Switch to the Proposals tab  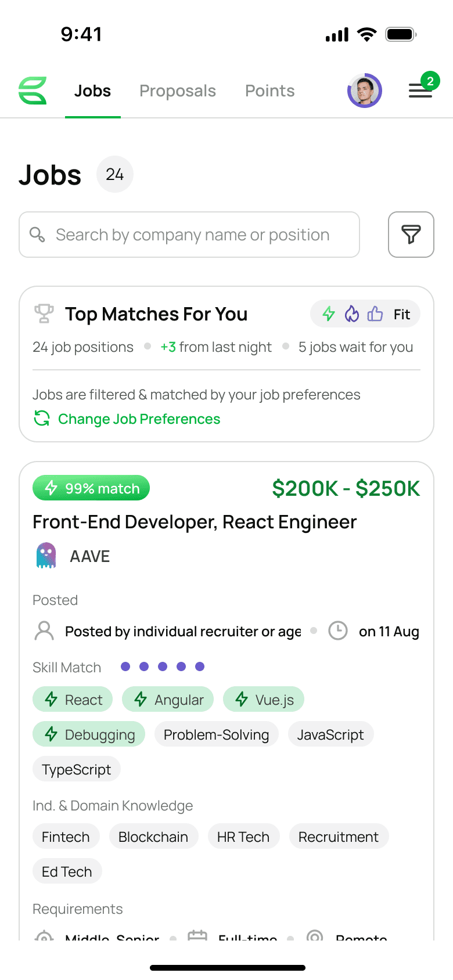coord(178,91)
